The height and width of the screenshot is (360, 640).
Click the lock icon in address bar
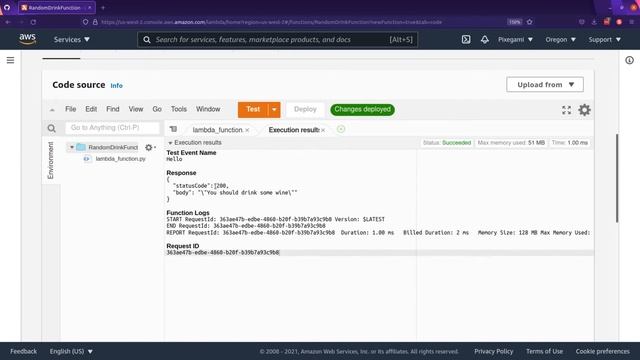pyautogui.click(x=95, y=22)
